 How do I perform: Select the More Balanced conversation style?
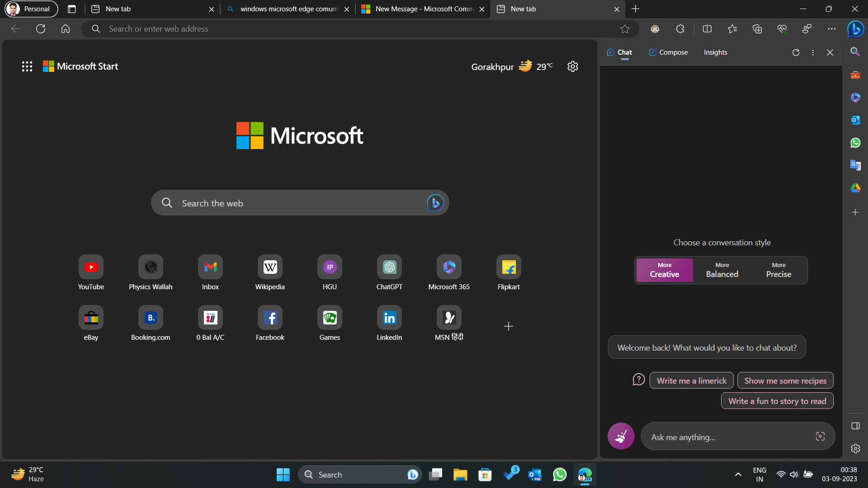(722, 270)
